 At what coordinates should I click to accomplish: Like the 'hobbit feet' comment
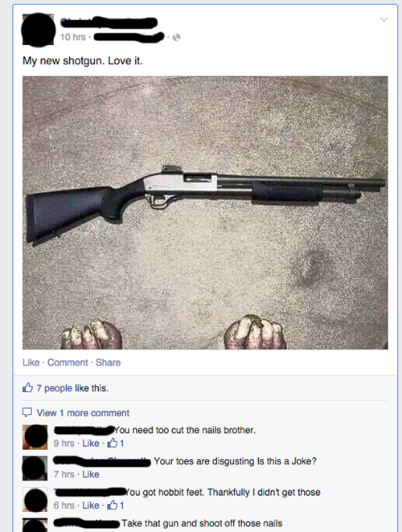[x=91, y=505]
